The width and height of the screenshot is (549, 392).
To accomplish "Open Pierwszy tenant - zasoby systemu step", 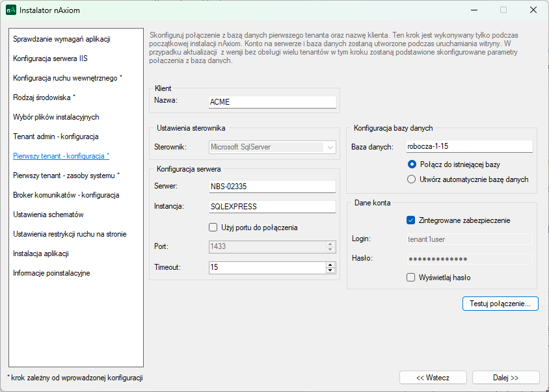I will tap(66, 176).
